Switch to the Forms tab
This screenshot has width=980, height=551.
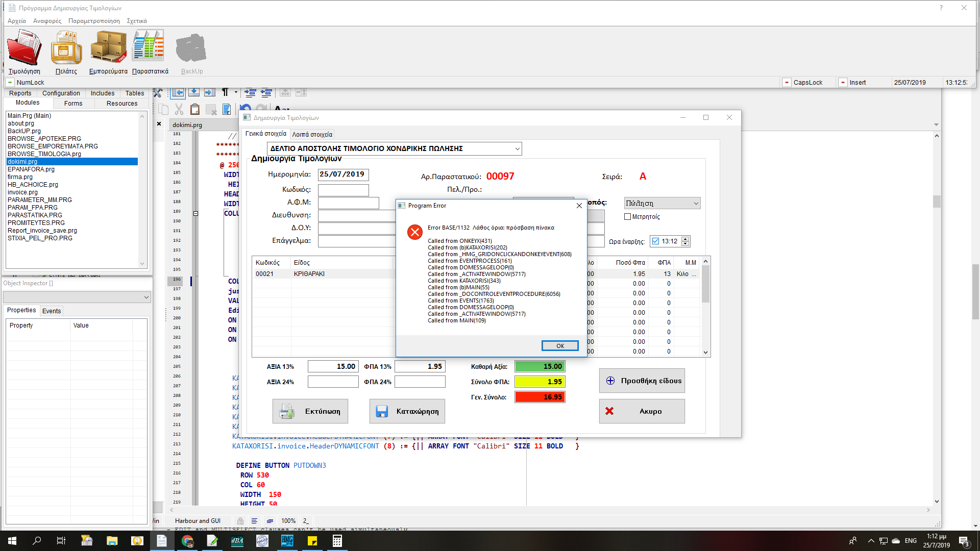73,103
